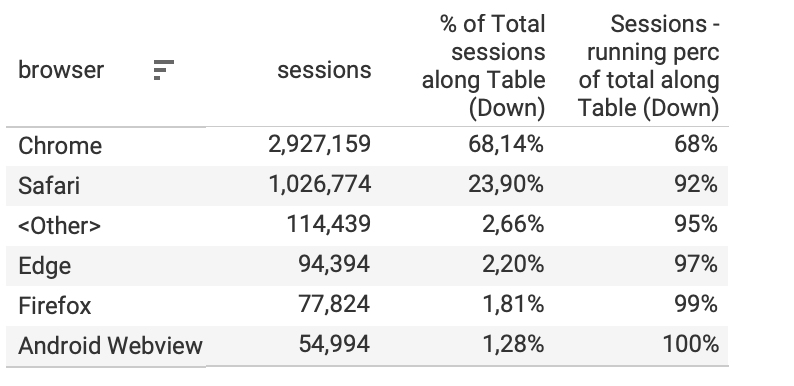Image resolution: width=794 pixels, height=386 pixels.
Task: Select the Safari row label
Action: [x=49, y=185]
